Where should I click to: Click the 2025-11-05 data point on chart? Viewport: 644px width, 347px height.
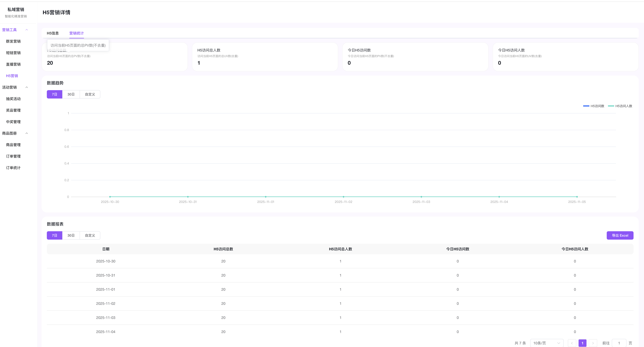577,197
